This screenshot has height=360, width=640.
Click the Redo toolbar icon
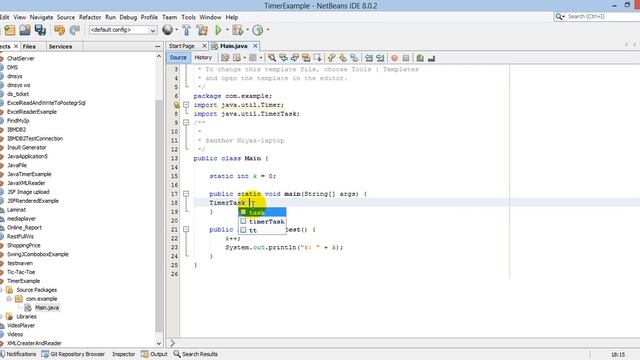coord(75,30)
